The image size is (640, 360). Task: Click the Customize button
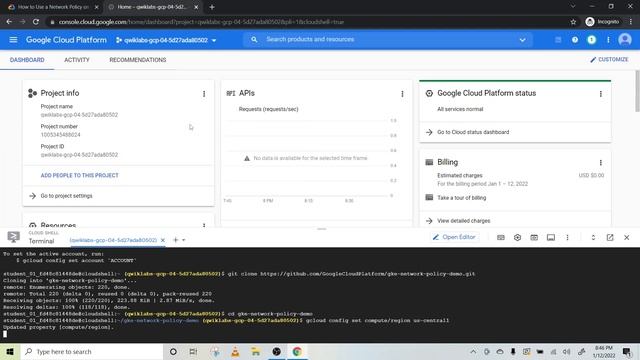(x=609, y=60)
